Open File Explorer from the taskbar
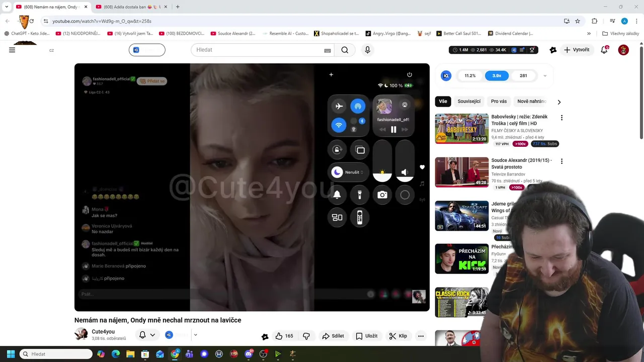Image resolution: width=644 pixels, height=362 pixels. point(130,354)
